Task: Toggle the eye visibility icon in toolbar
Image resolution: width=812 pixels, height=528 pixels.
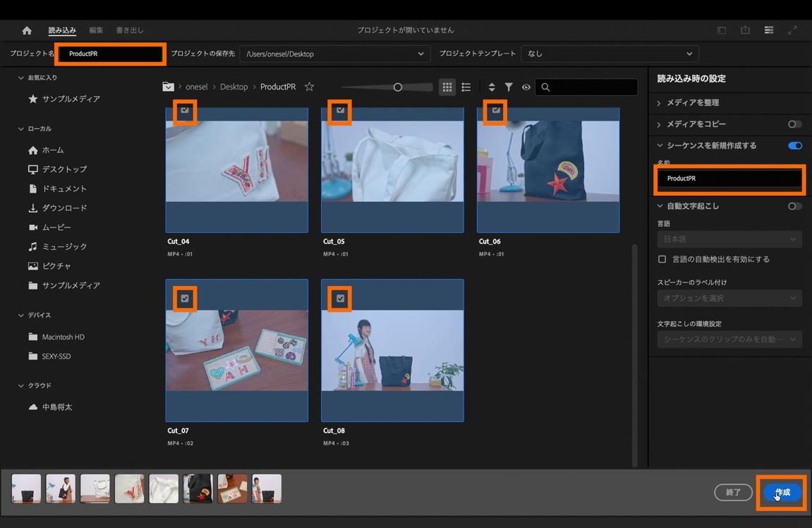Action: tap(526, 87)
